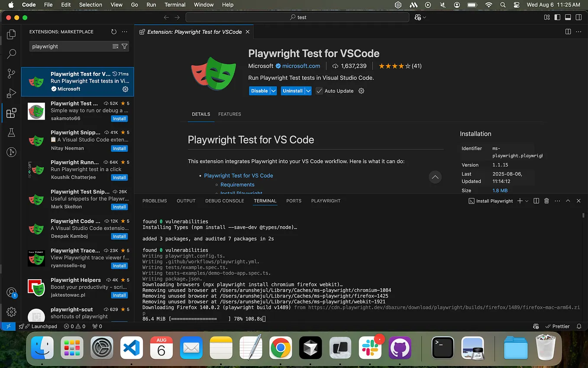Open the Uninstall dropdown arrow
This screenshot has width=588, height=368.
tap(308, 91)
